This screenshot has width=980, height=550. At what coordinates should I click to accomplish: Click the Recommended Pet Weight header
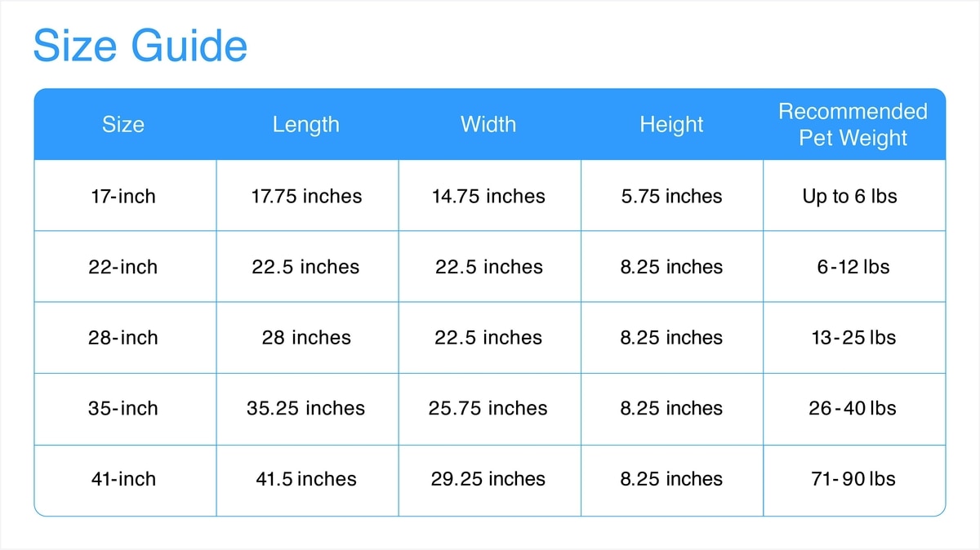click(x=853, y=124)
